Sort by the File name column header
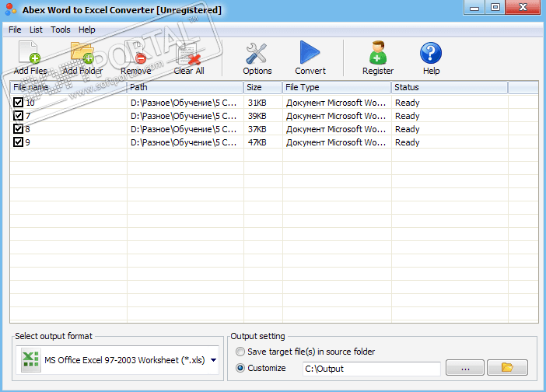The image size is (546, 392). pyautogui.click(x=68, y=87)
